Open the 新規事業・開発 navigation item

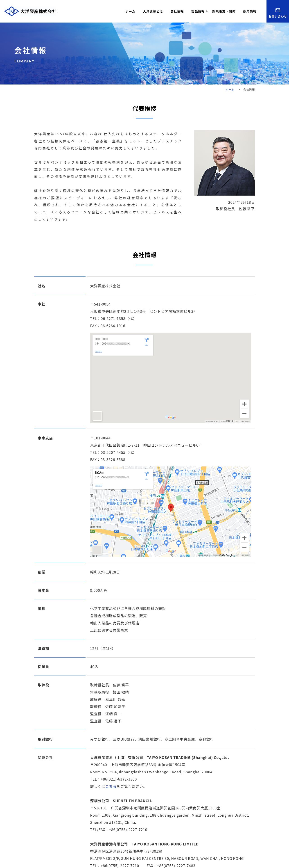click(224, 11)
